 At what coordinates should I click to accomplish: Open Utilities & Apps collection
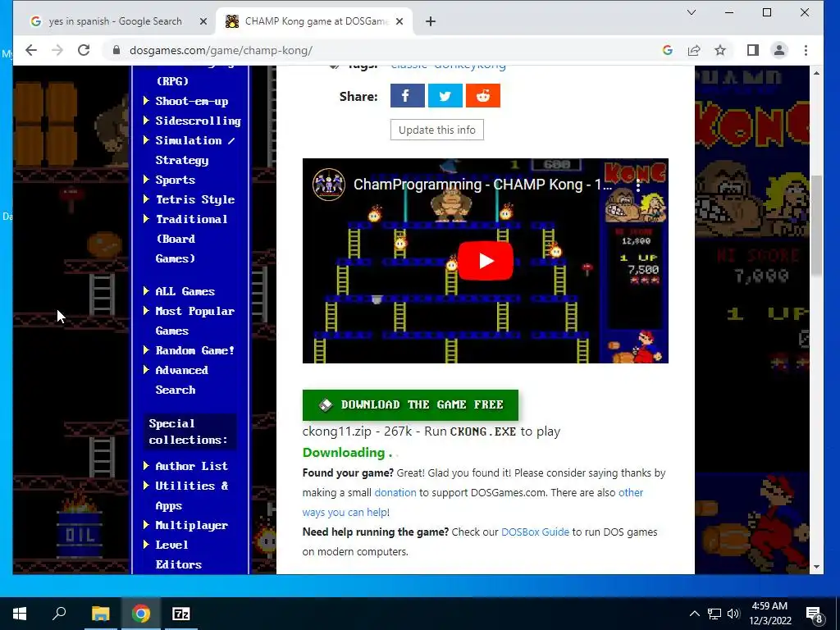191,495
